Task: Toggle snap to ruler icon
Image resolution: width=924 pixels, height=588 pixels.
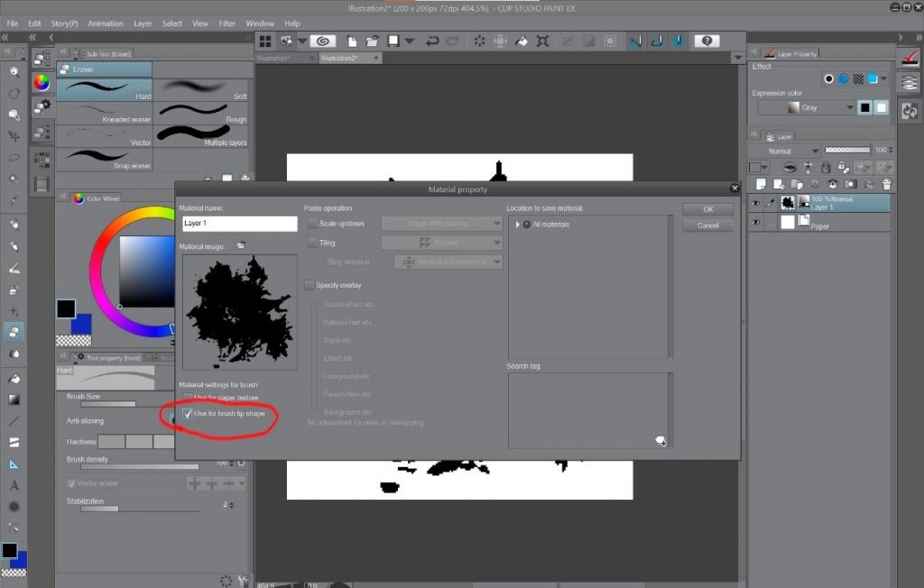Action: coord(636,41)
